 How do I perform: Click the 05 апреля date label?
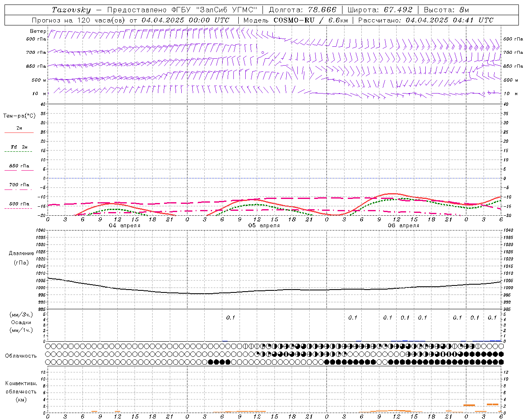point(264,226)
